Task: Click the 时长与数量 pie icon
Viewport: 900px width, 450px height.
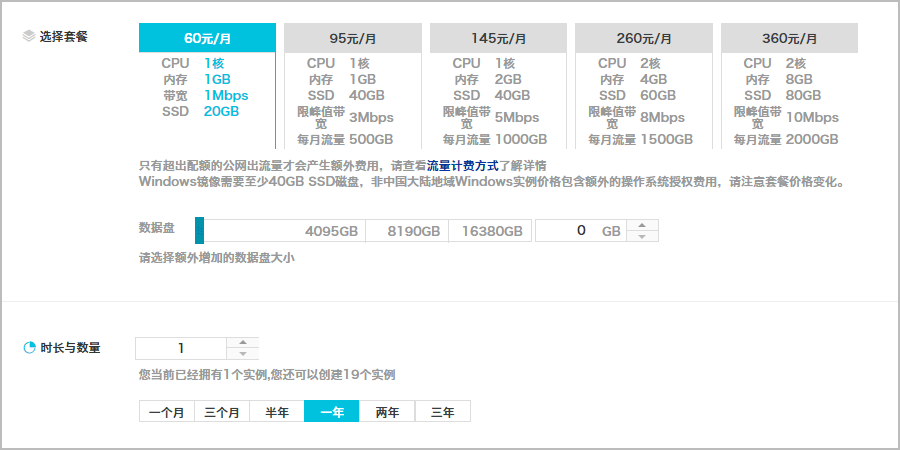Action: pyautogui.click(x=29, y=349)
